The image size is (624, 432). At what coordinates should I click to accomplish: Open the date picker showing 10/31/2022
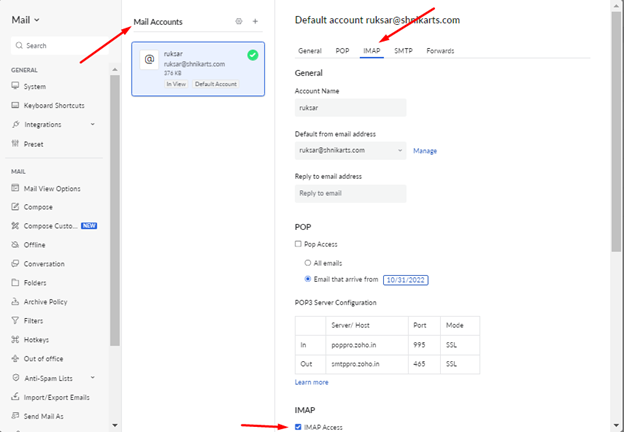point(406,280)
